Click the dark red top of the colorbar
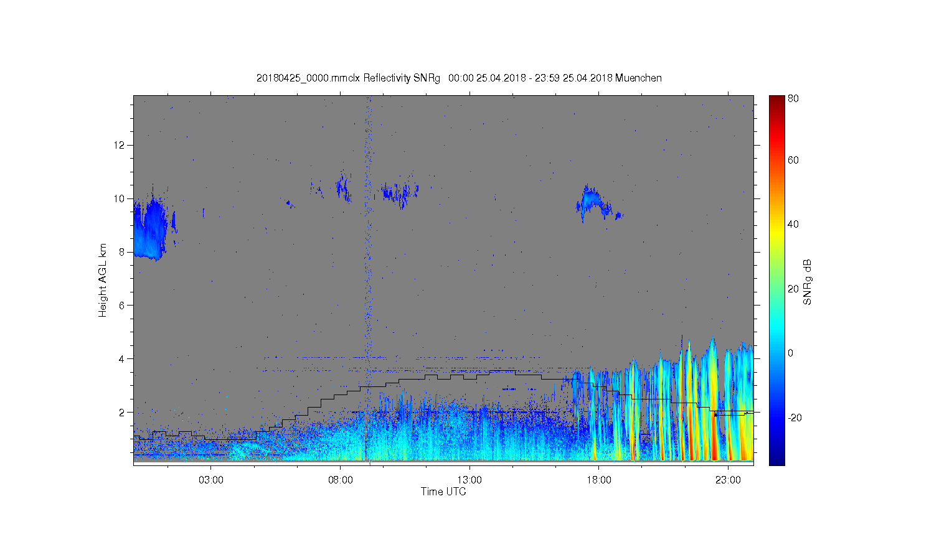 pos(776,101)
